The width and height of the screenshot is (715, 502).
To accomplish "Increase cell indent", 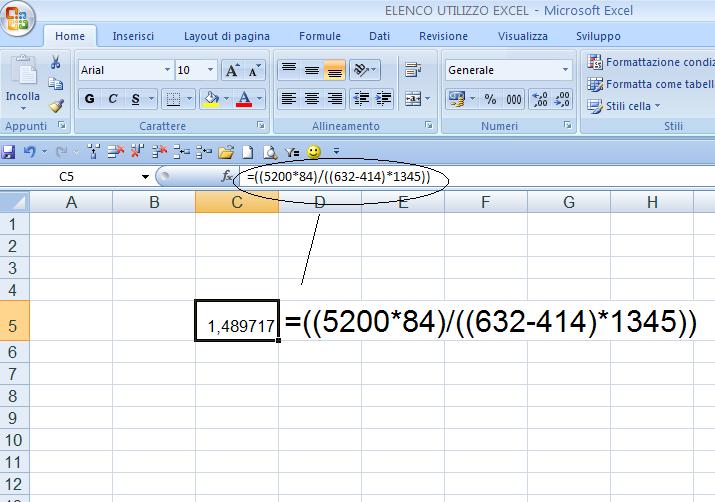I will tap(383, 99).
